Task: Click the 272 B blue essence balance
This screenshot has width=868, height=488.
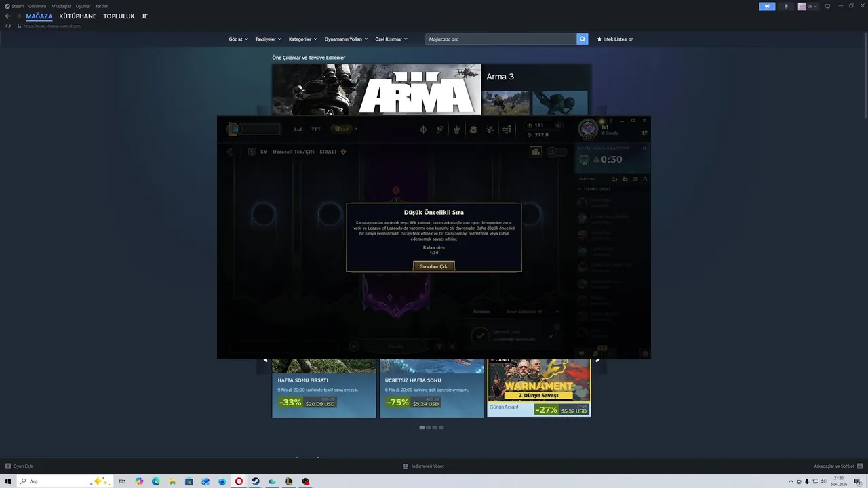Action: (538, 135)
